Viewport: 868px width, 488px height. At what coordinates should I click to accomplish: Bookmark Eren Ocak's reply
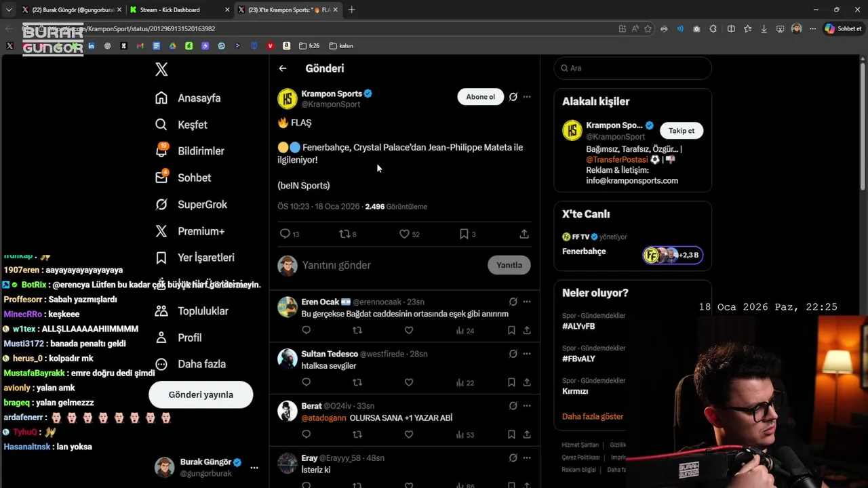click(511, 330)
